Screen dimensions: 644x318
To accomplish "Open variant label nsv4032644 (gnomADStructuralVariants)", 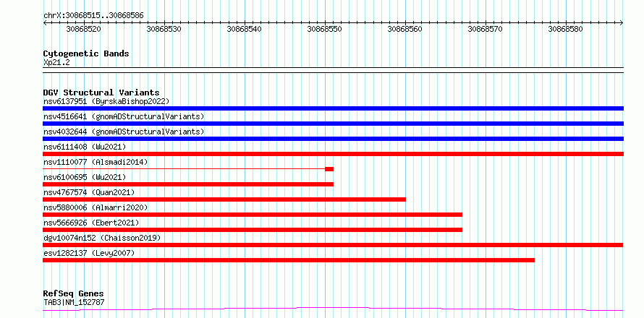I will (x=124, y=132).
